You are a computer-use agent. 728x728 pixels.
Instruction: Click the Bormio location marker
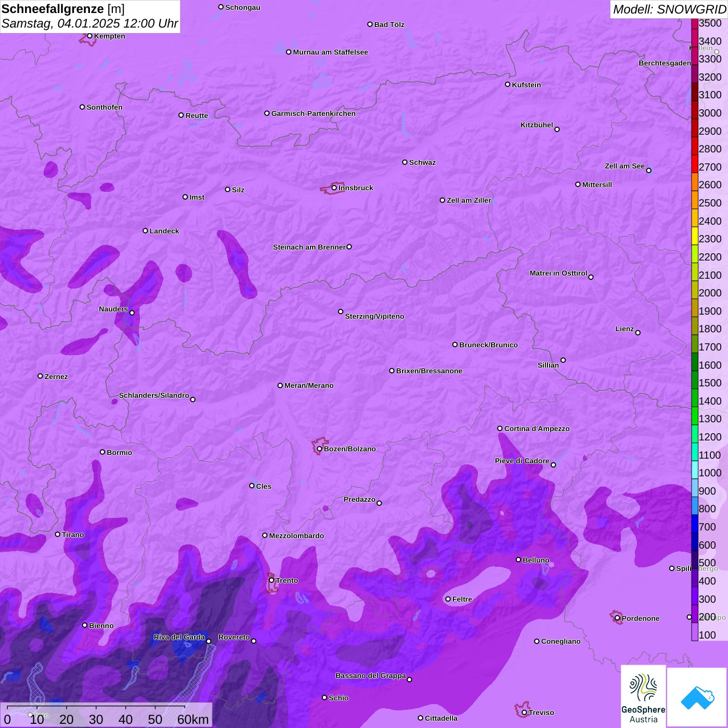pos(102,452)
